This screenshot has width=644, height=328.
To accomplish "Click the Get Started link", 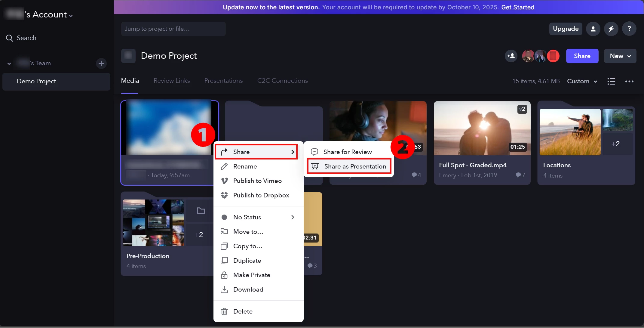I will click(x=517, y=7).
